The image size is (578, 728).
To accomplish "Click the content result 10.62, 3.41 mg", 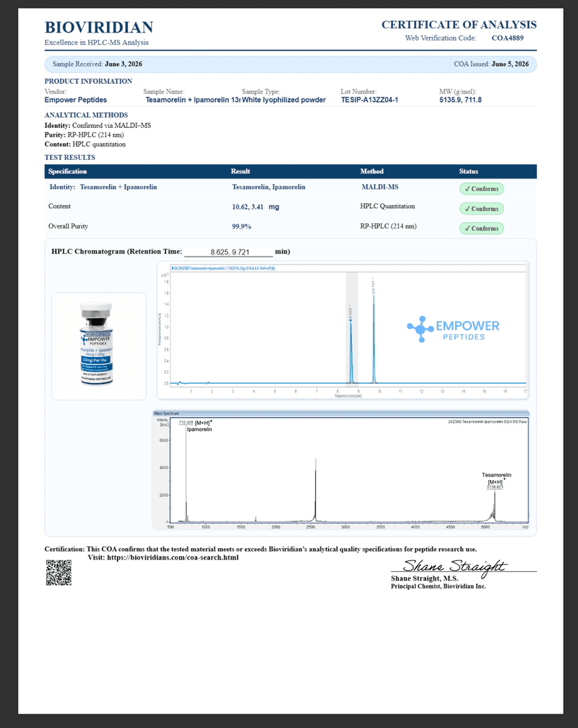I will tap(256, 207).
